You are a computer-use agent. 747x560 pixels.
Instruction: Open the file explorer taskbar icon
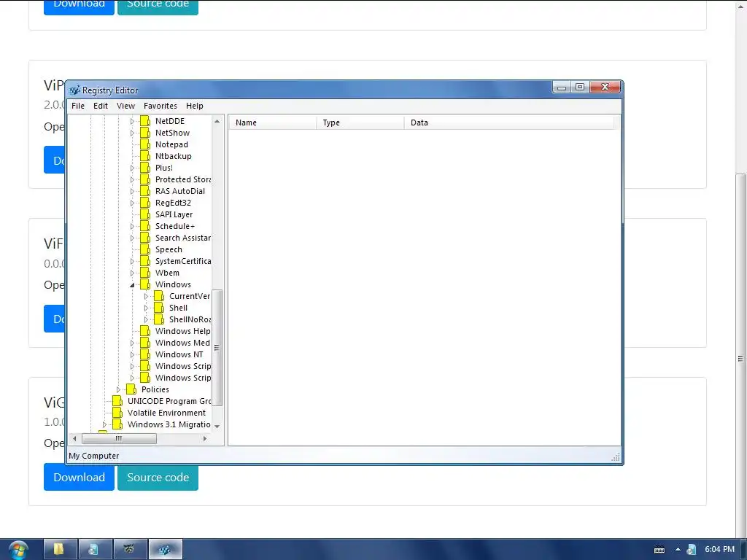[x=61, y=550]
